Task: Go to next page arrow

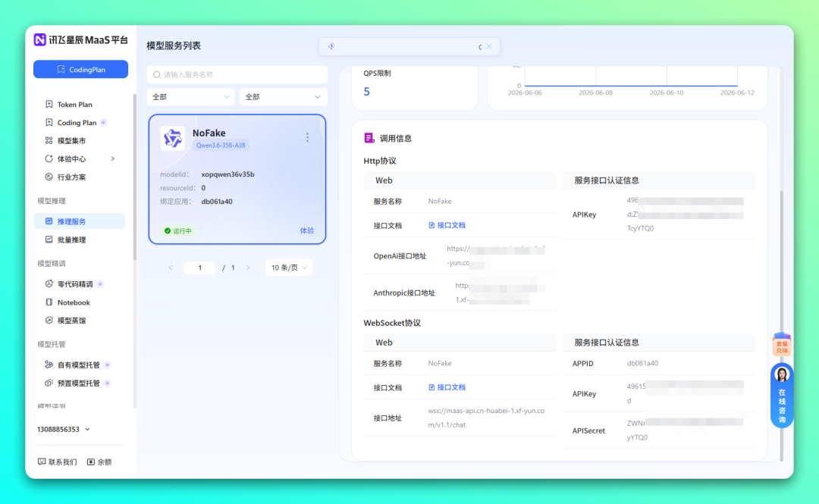Action: [248, 268]
